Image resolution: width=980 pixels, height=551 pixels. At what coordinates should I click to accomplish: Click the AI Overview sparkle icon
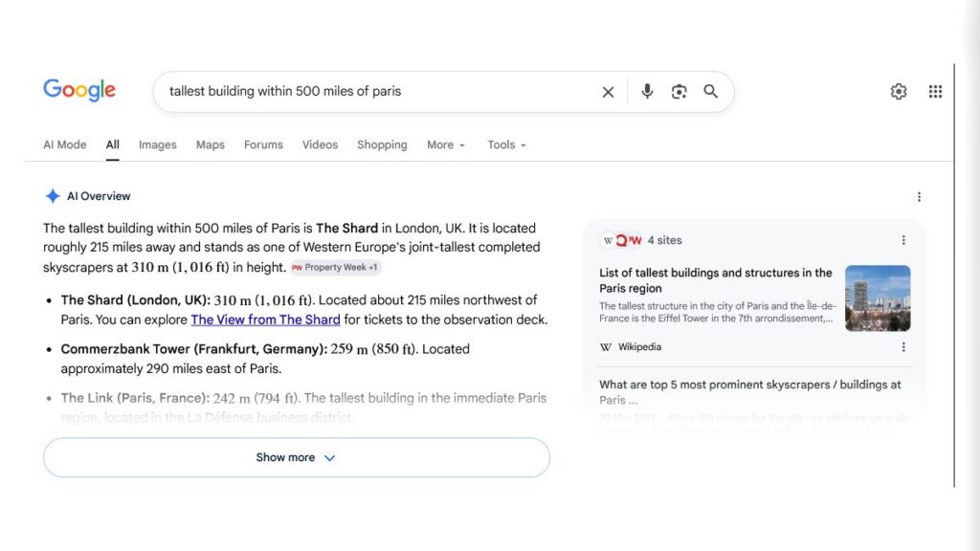coord(53,196)
